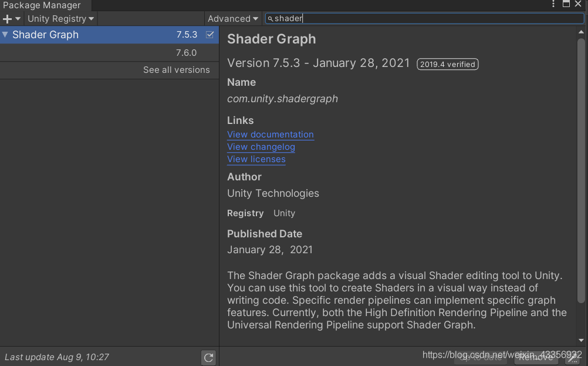The width and height of the screenshot is (588, 366).
Task: Maximize the Package Manager window
Action: tap(566, 4)
